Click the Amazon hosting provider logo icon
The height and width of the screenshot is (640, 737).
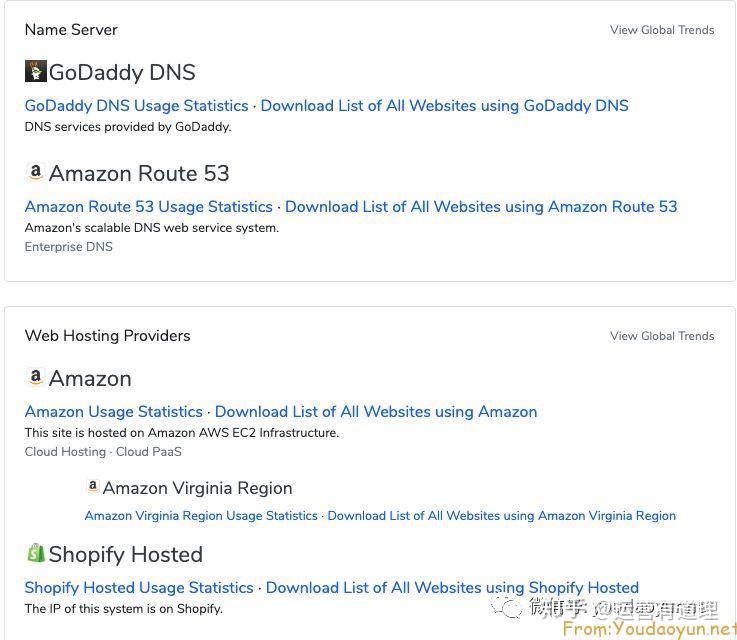[36, 377]
